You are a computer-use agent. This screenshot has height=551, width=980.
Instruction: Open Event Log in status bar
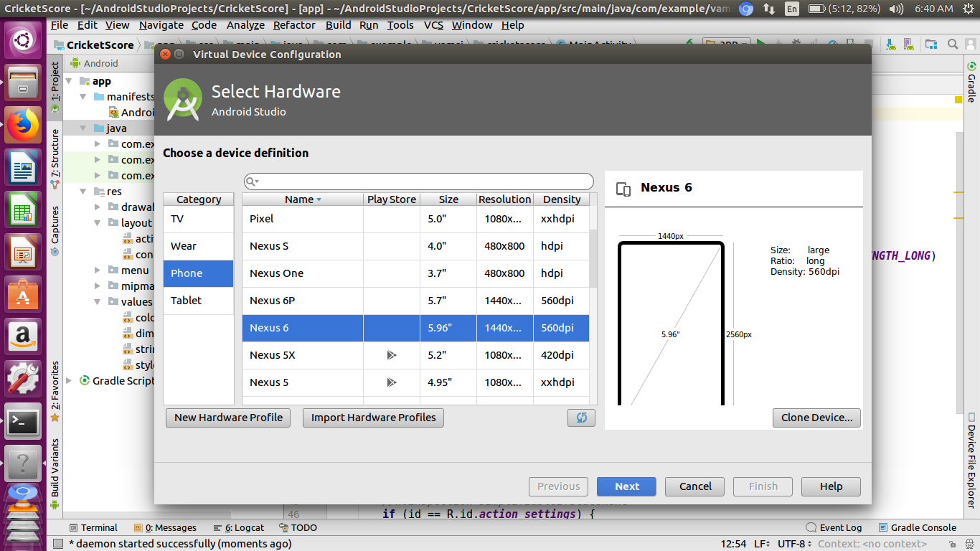(834, 527)
